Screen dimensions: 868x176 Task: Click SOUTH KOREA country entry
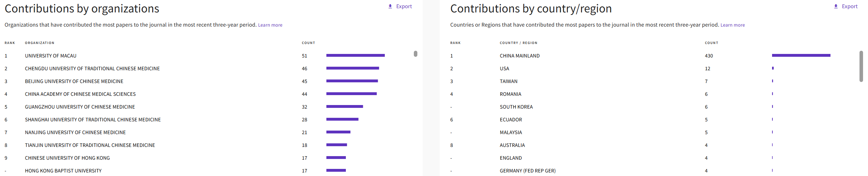[x=516, y=107]
